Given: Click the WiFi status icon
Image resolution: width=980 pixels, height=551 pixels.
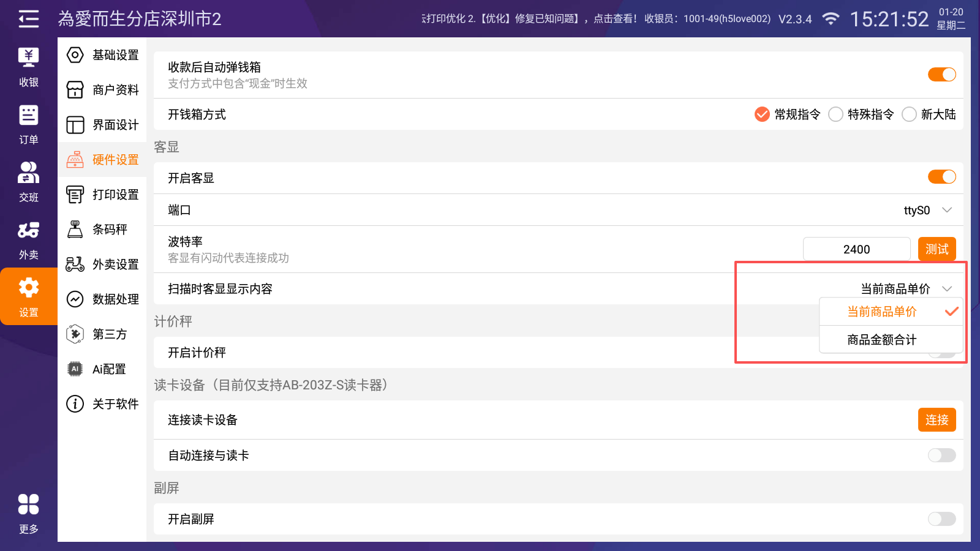Looking at the screenshot, I should click(x=831, y=19).
